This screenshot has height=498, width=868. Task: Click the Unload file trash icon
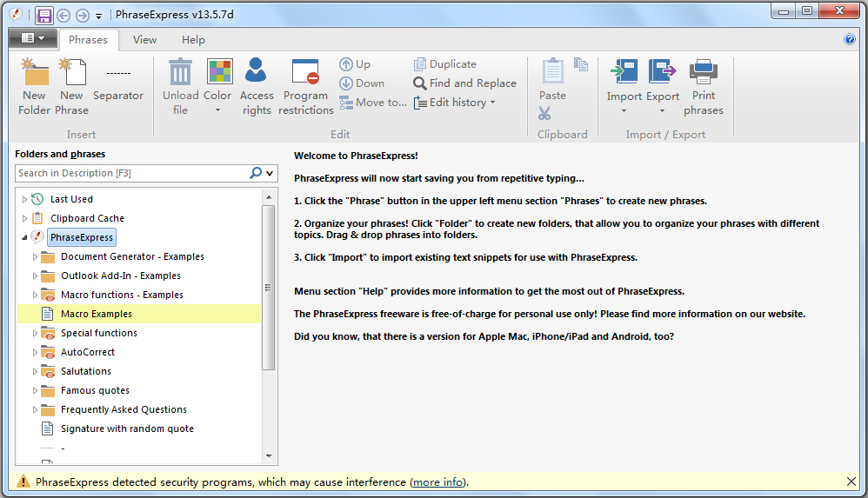click(x=180, y=72)
